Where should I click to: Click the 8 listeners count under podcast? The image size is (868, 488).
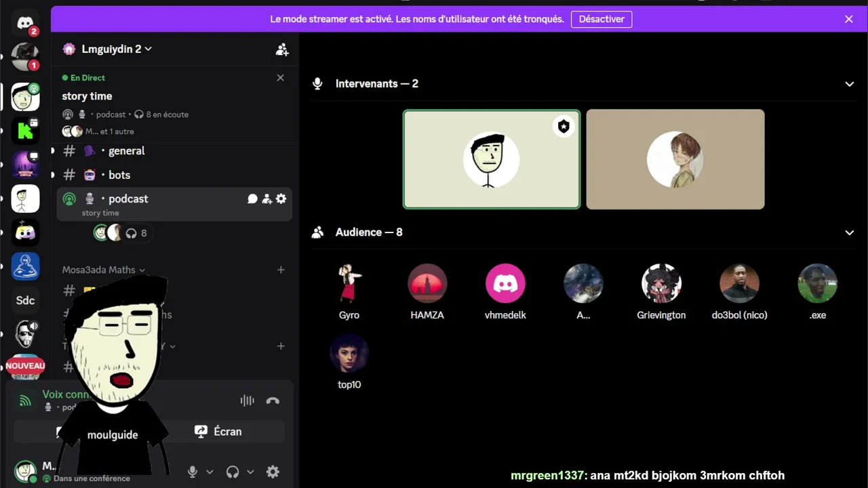[136, 233]
